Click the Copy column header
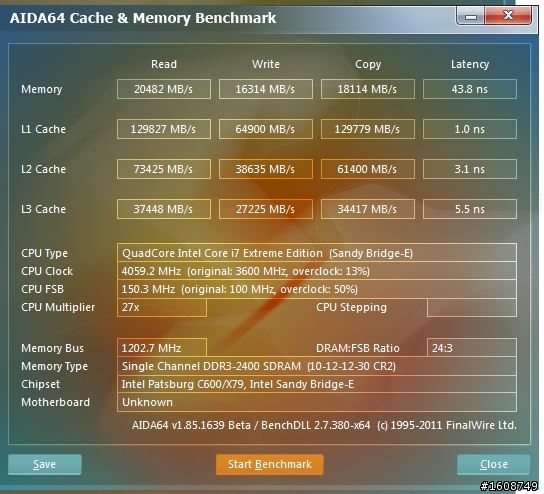The image size is (544, 494). [x=368, y=65]
